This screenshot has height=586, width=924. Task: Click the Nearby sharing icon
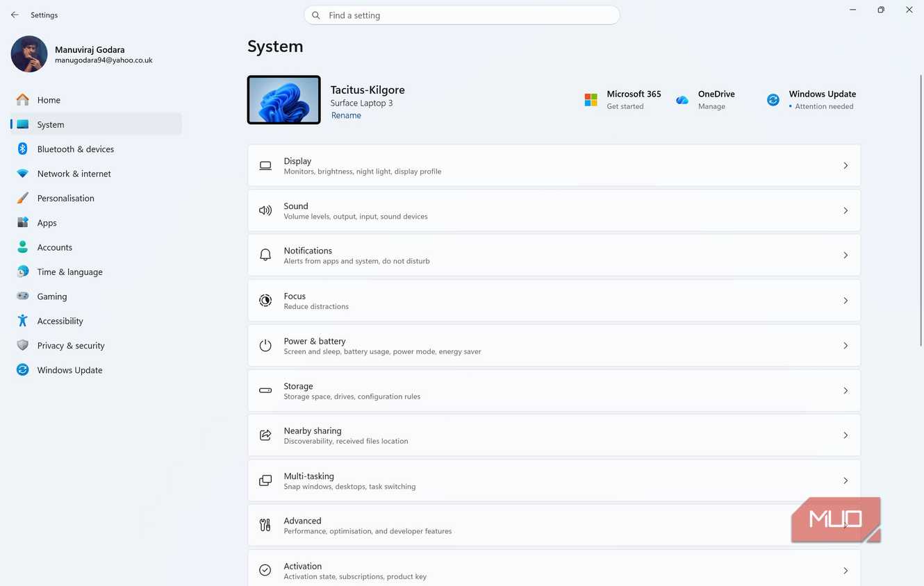(265, 435)
